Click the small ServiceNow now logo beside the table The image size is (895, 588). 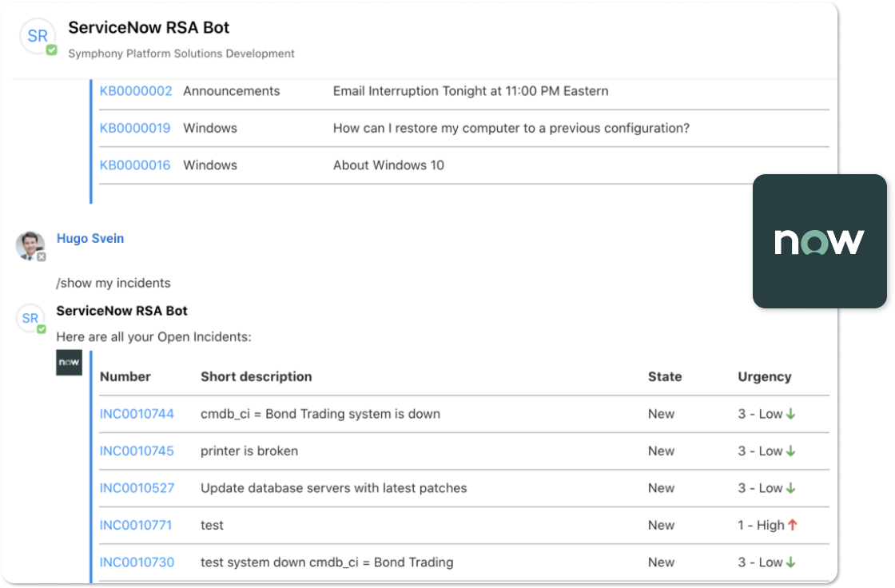point(69,363)
